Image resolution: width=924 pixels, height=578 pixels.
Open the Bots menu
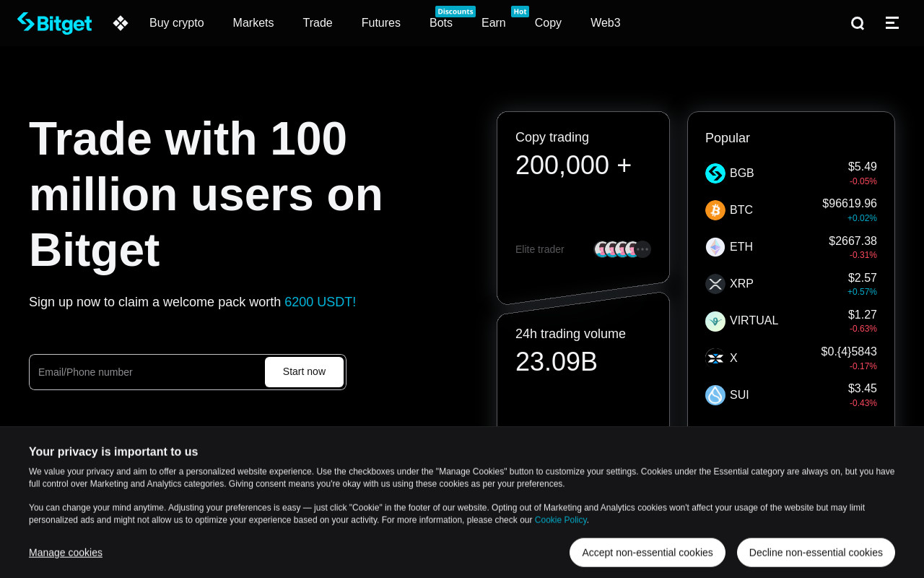pyautogui.click(x=441, y=23)
